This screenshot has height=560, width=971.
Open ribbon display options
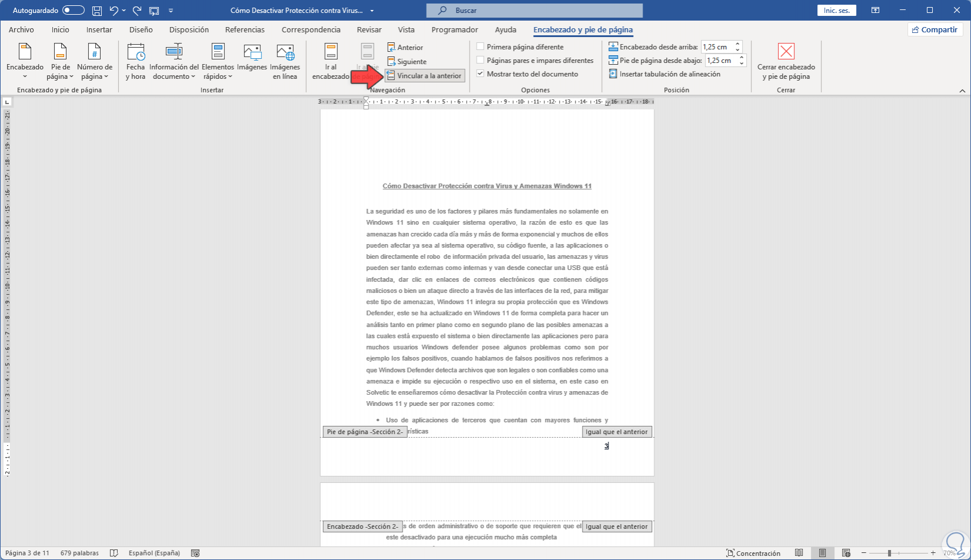876,11
